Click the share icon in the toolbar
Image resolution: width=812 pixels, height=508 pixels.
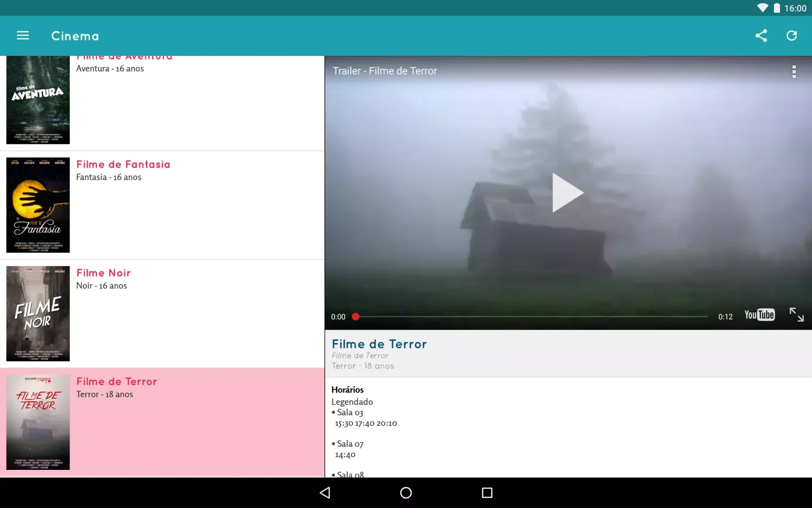(761, 36)
